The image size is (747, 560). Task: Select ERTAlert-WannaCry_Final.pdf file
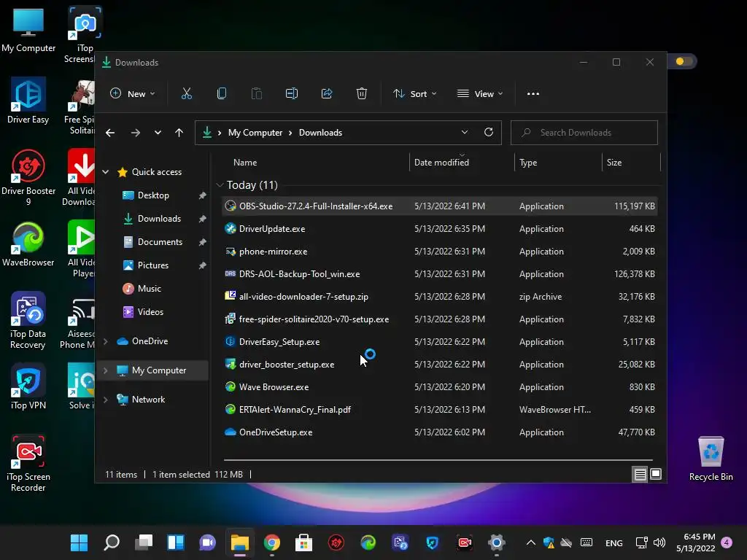point(440,410)
